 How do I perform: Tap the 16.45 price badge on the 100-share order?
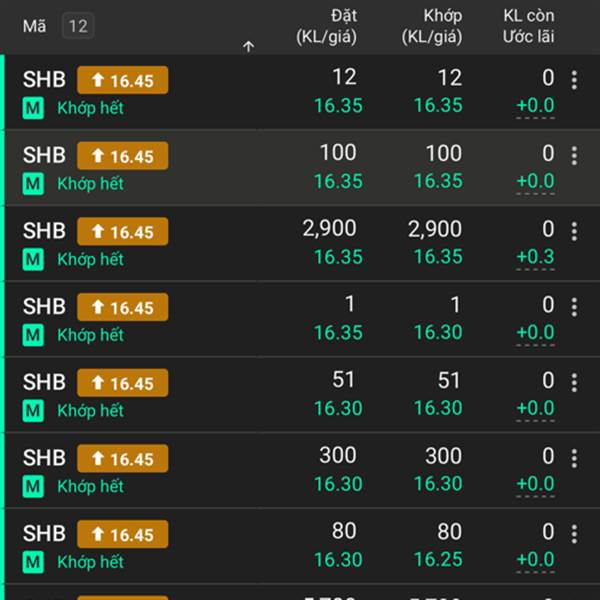122,156
